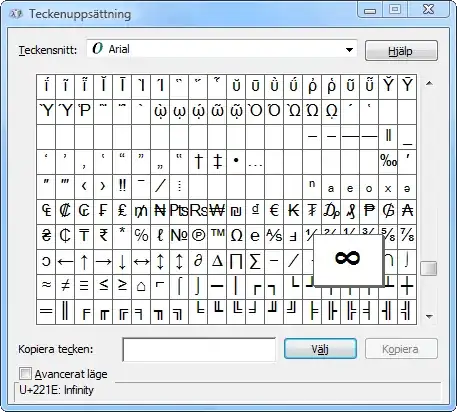Select the Numero sign № character
This screenshot has height=412, width=457.
[179, 237]
